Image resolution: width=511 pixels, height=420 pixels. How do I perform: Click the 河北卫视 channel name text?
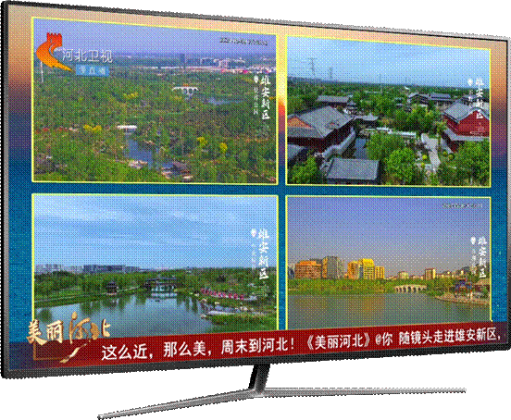(x=87, y=56)
